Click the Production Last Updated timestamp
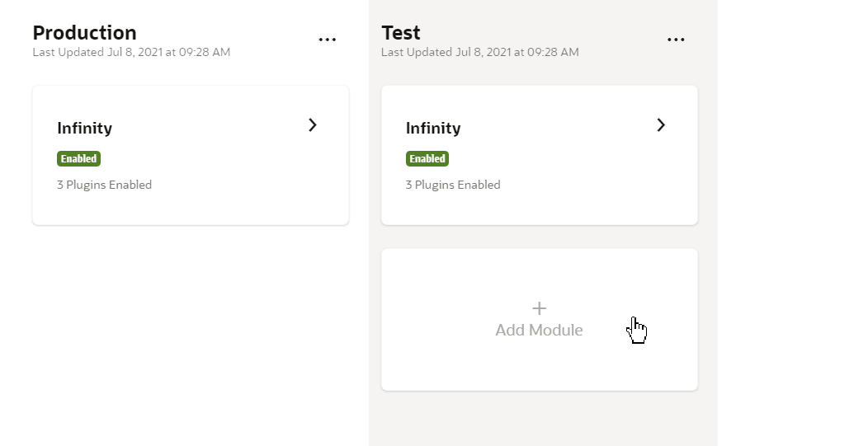Screen dimensions: 868x446 (x=131, y=53)
